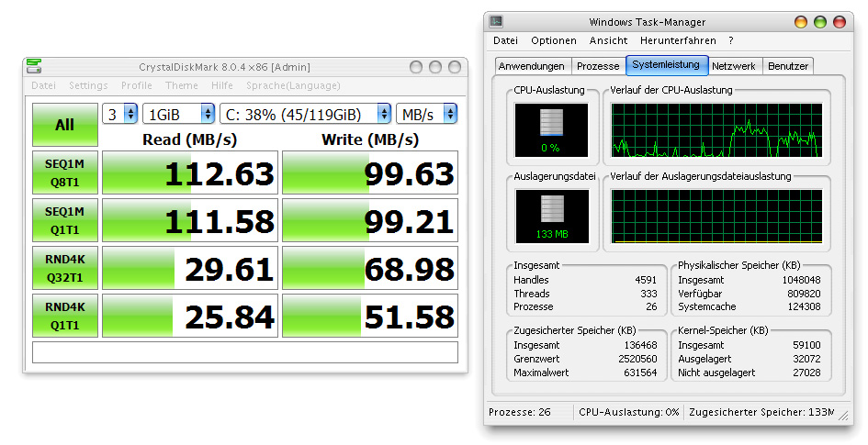
Task: Switch to the Anwendungen tab
Action: (532, 66)
